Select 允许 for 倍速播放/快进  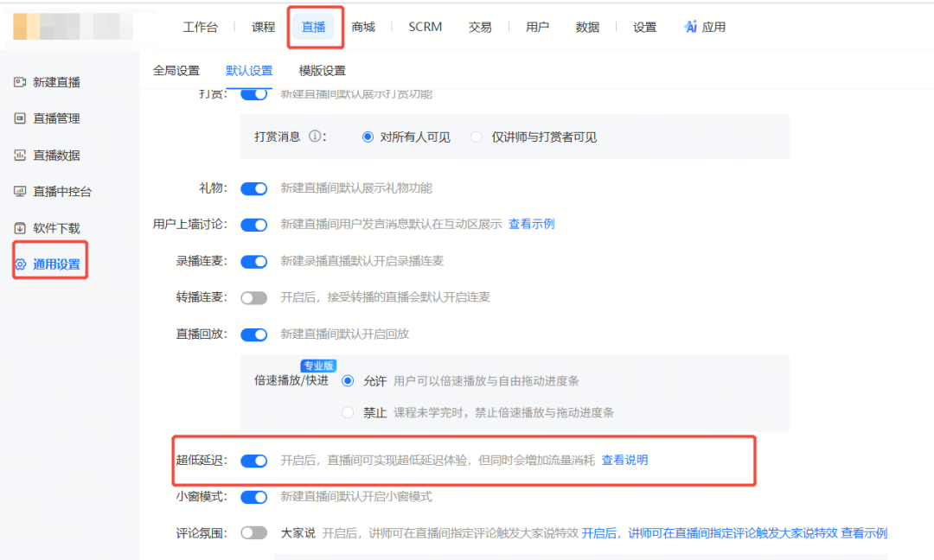pos(348,381)
